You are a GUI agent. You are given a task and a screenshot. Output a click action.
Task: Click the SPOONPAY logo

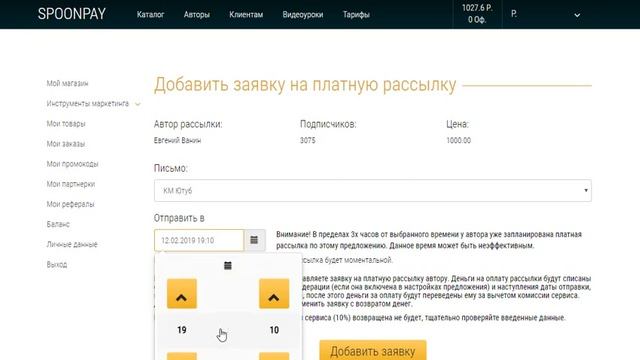pyautogui.click(x=71, y=14)
